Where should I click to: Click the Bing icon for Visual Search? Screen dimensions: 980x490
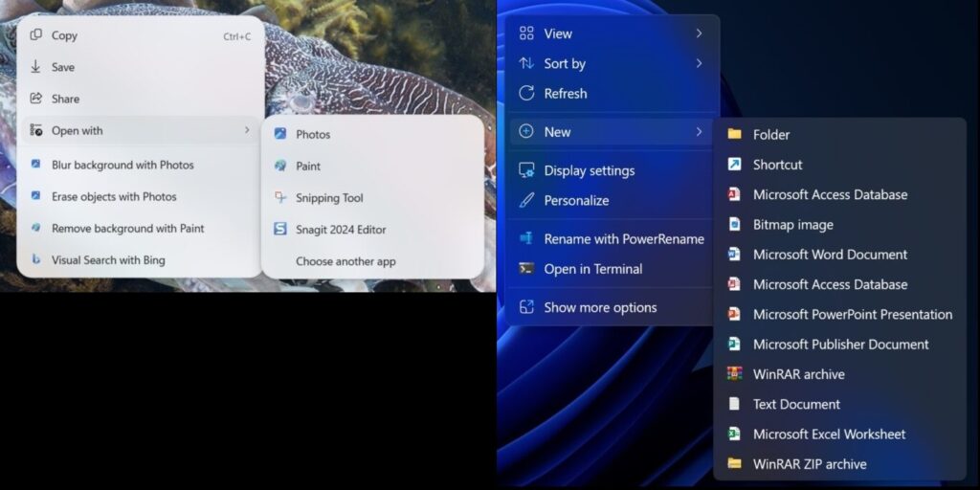point(36,259)
